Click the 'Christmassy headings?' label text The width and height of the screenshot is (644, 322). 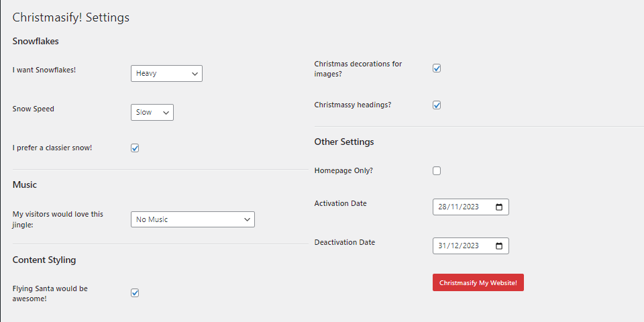point(353,105)
